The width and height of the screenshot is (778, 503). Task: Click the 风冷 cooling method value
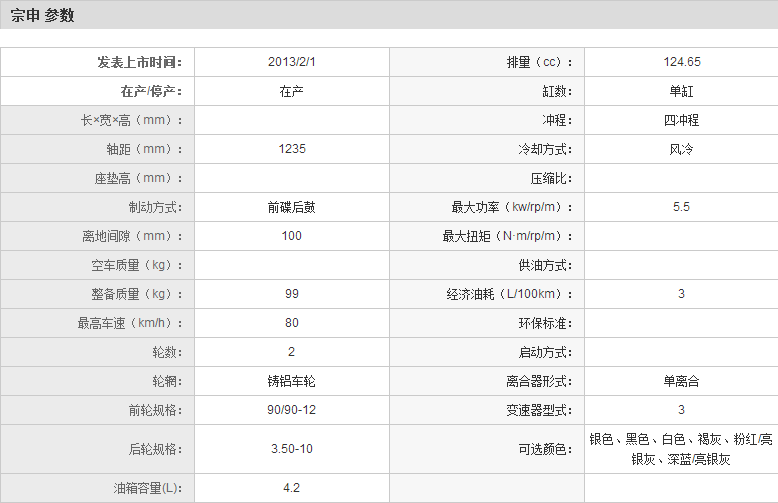tap(681, 149)
